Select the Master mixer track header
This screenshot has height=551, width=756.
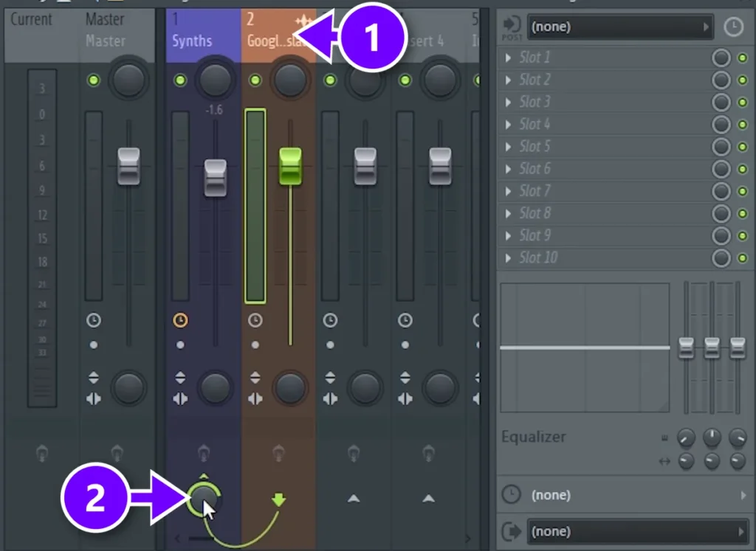click(x=117, y=35)
